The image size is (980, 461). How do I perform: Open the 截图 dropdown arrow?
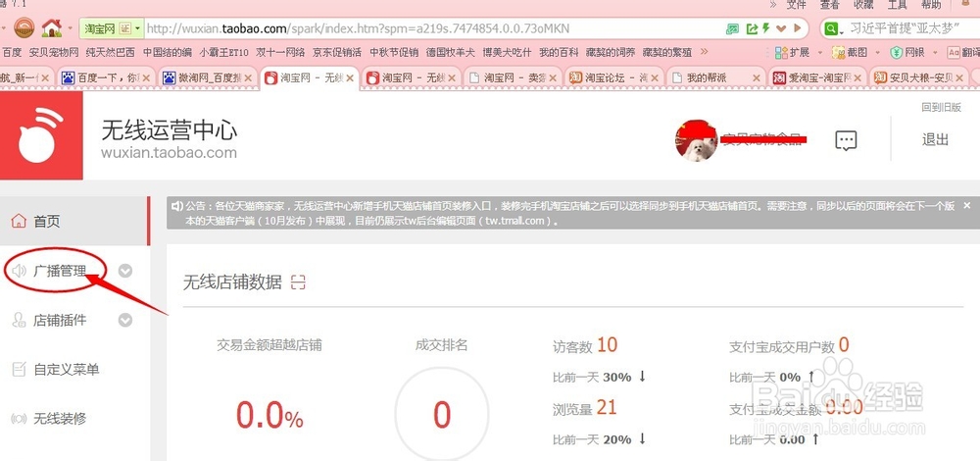click(877, 53)
